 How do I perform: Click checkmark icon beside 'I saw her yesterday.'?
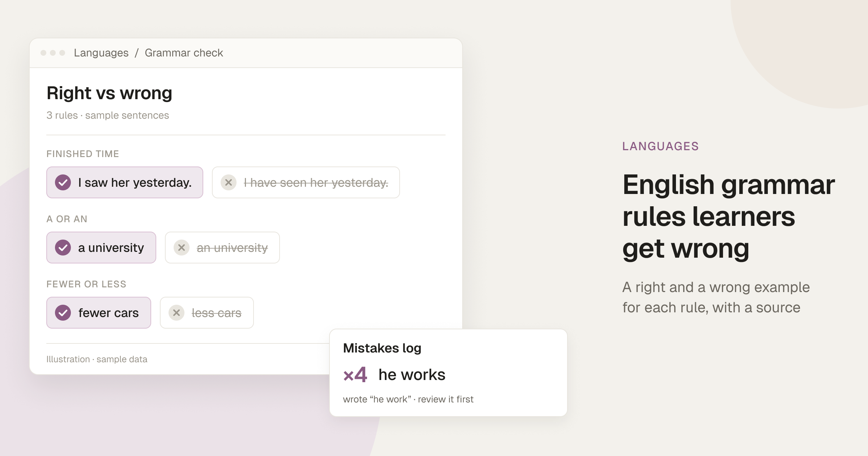tap(63, 182)
